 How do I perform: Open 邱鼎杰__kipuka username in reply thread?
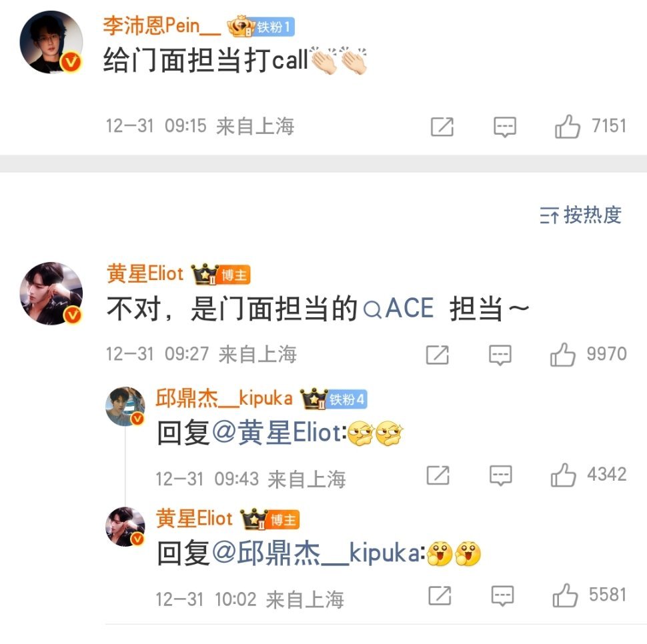[x=224, y=398]
